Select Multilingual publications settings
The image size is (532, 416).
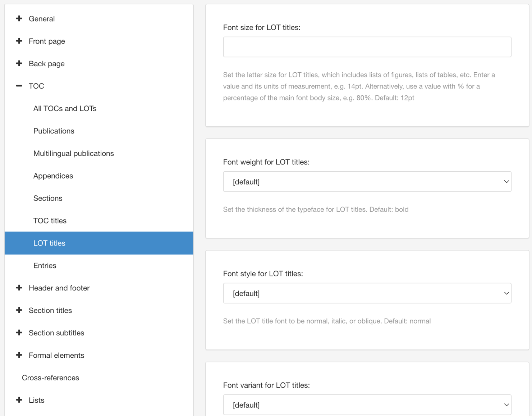tap(73, 153)
